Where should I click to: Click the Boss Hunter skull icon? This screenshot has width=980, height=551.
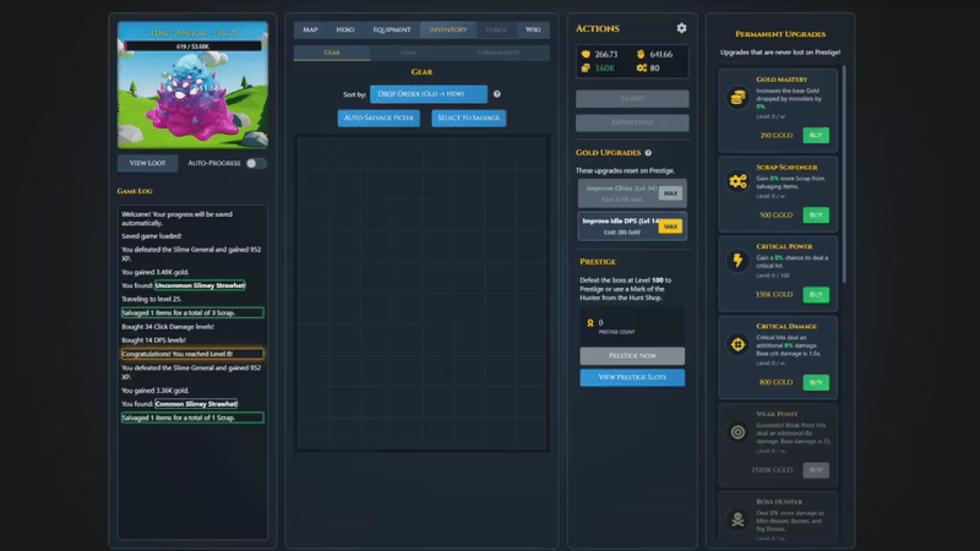click(737, 519)
